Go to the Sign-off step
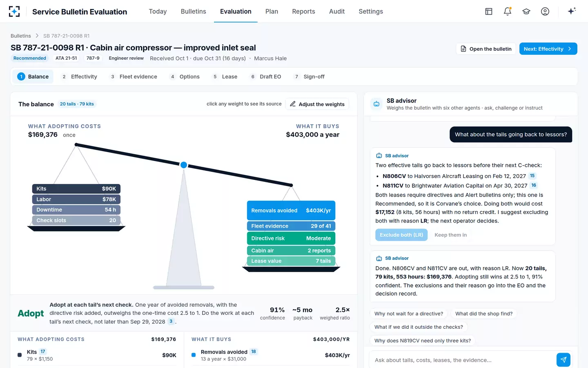The width and height of the screenshot is (588, 368). [x=310, y=76]
